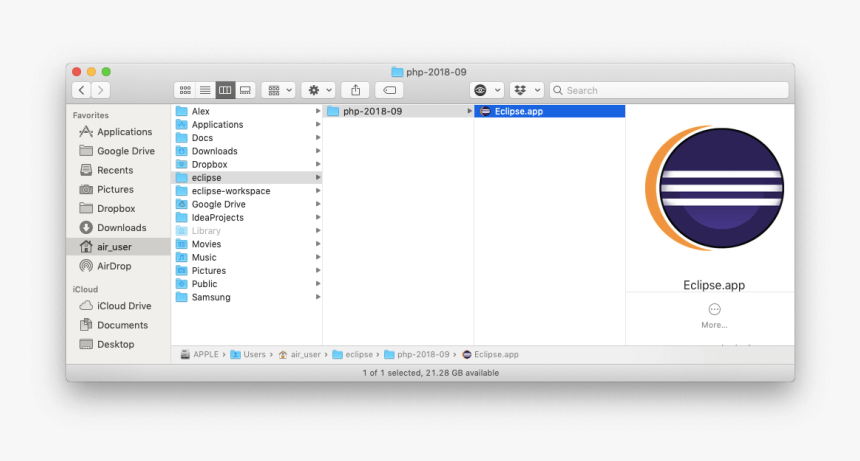Viewport: 860px width, 461px height.
Task: Select the Public folder
Action: (247, 284)
